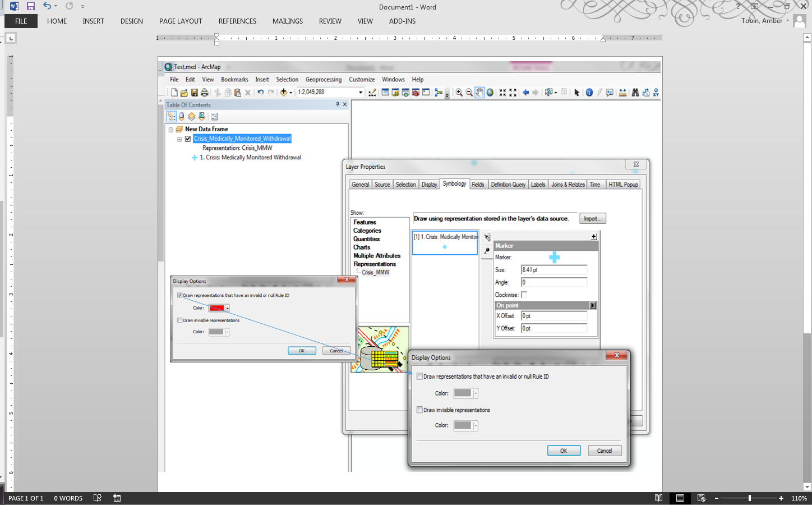Toggle the Marker Clockwise checkbox
The width and height of the screenshot is (812, 505).
click(524, 295)
